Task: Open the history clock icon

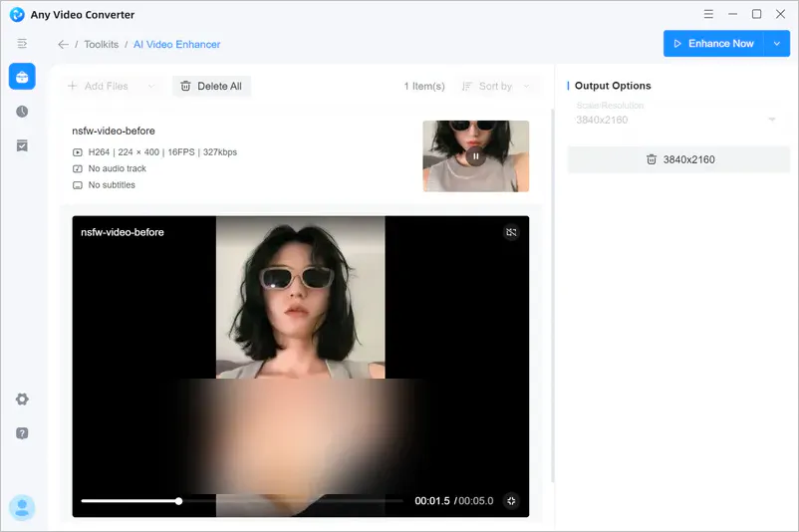Action: pyautogui.click(x=22, y=112)
